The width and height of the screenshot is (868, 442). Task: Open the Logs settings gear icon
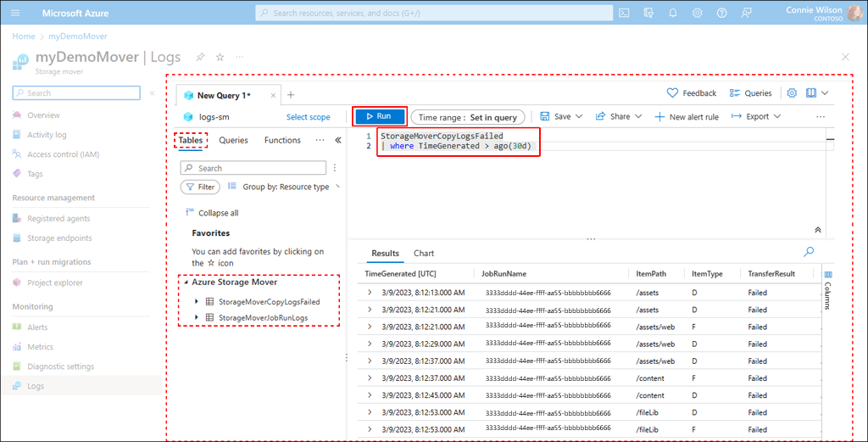(792, 93)
